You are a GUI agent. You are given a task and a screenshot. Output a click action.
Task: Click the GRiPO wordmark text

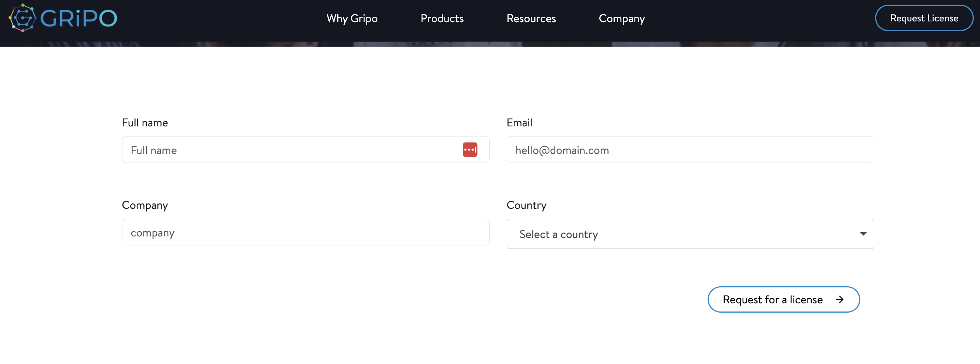tap(78, 18)
